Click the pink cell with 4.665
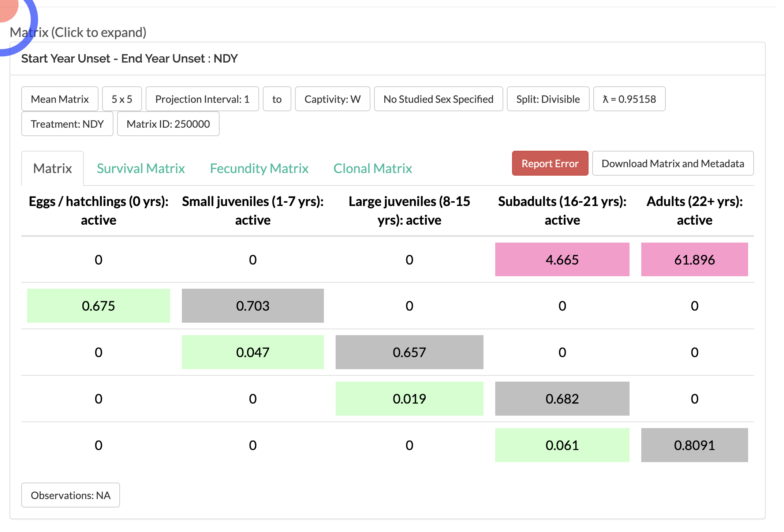This screenshot has height=532, width=784. pyautogui.click(x=562, y=259)
